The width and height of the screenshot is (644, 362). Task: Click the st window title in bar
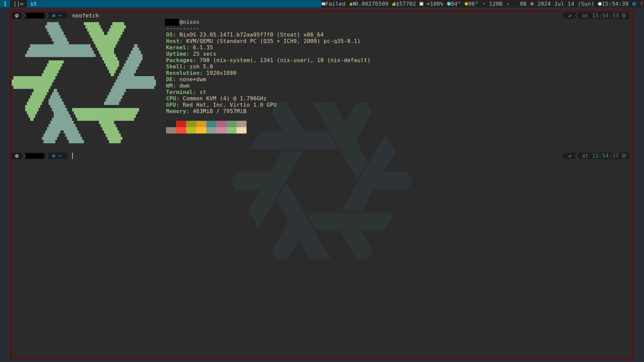[34, 4]
